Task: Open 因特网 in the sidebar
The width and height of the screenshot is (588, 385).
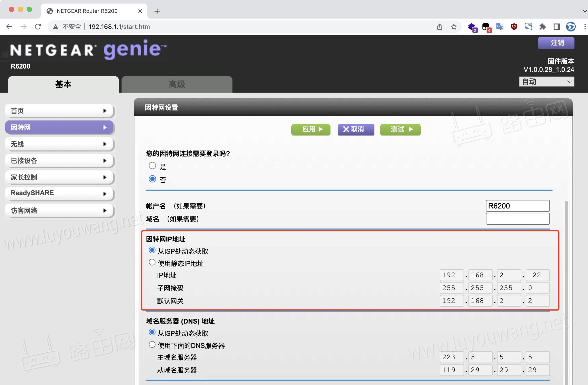Action: click(59, 127)
